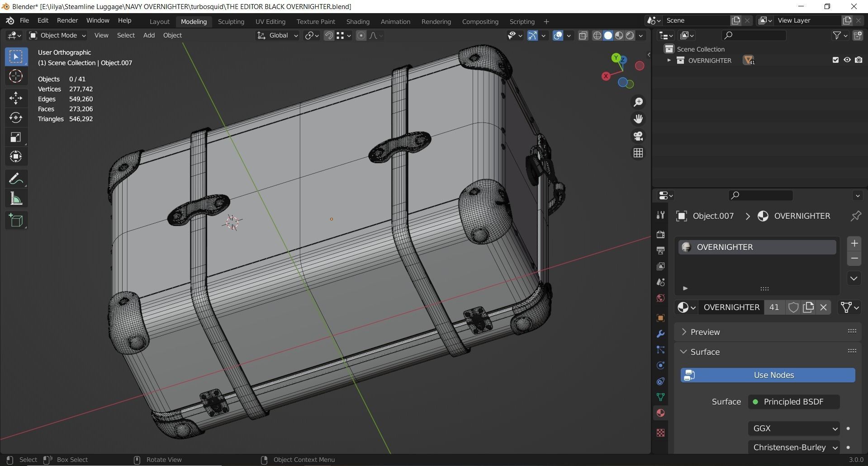Open the Render menu
The height and width of the screenshot is (466, 868).
click(67, 21)
